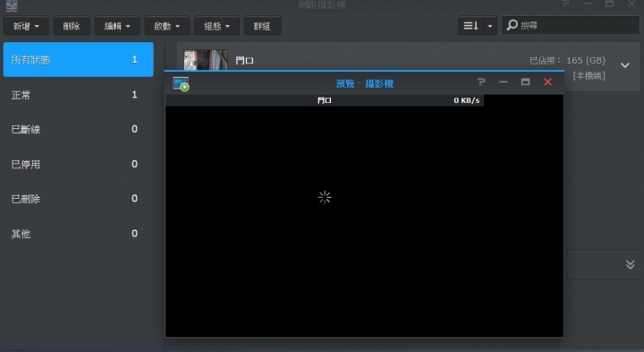The height and width of the screenshot is (352, 644).
Task: Open the 新增 dropdown button
Action: pyautogui.click(x=26, y=26)
